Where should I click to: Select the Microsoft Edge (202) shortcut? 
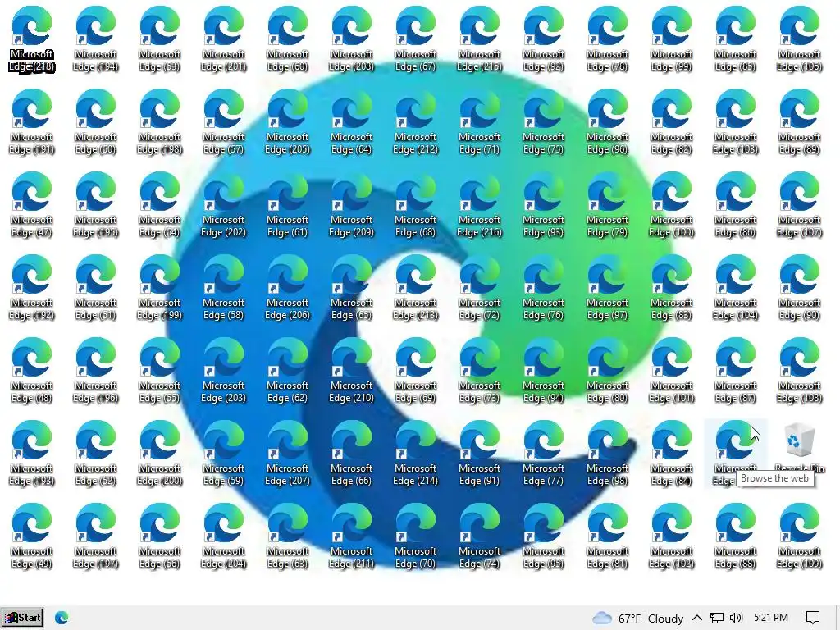point(223,204)
